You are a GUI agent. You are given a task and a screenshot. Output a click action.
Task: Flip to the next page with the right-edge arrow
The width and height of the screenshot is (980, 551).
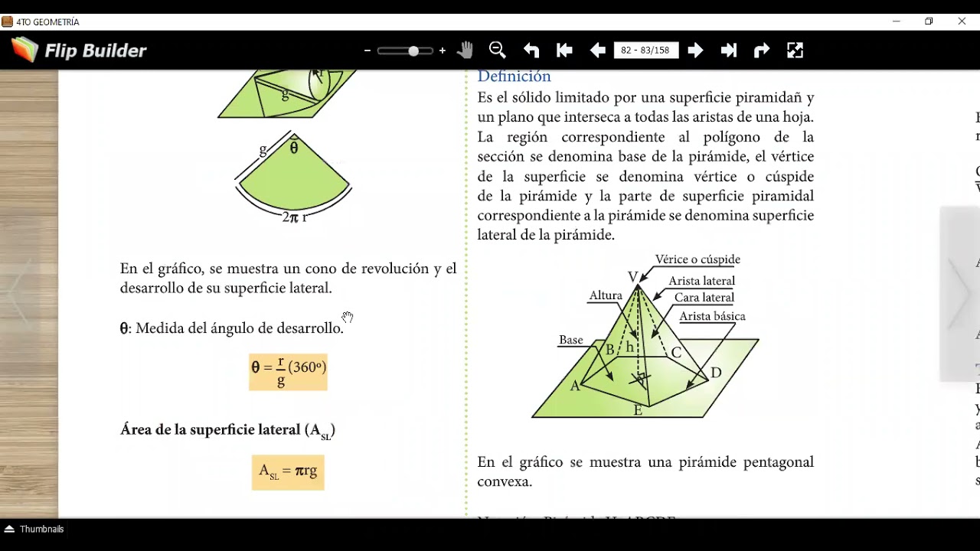pos(960,293)
